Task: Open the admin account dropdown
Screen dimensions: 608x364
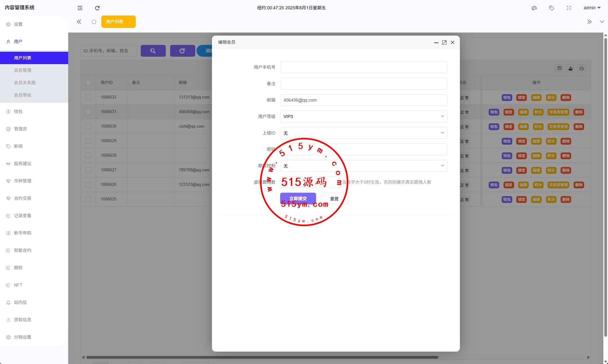Action: (x=592, y=8)
